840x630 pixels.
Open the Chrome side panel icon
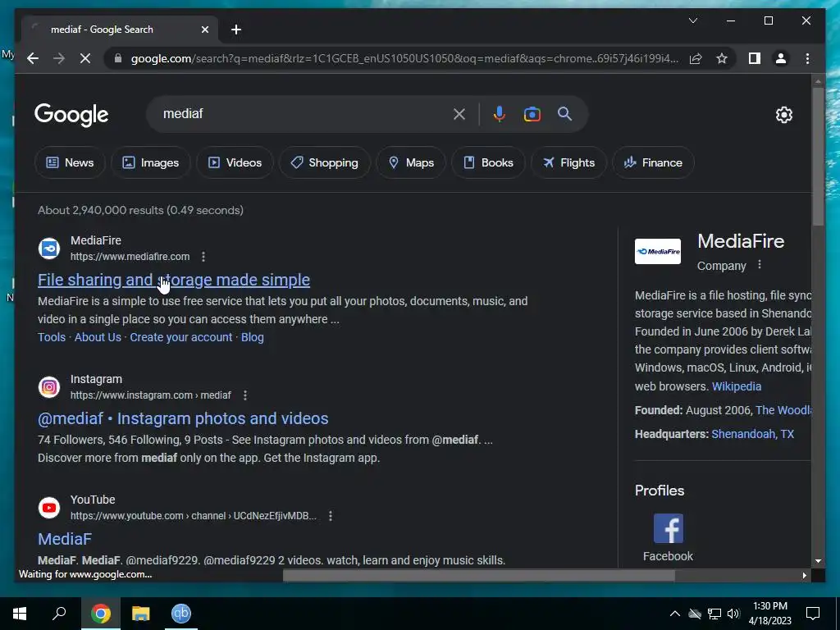tap(755, 58)
